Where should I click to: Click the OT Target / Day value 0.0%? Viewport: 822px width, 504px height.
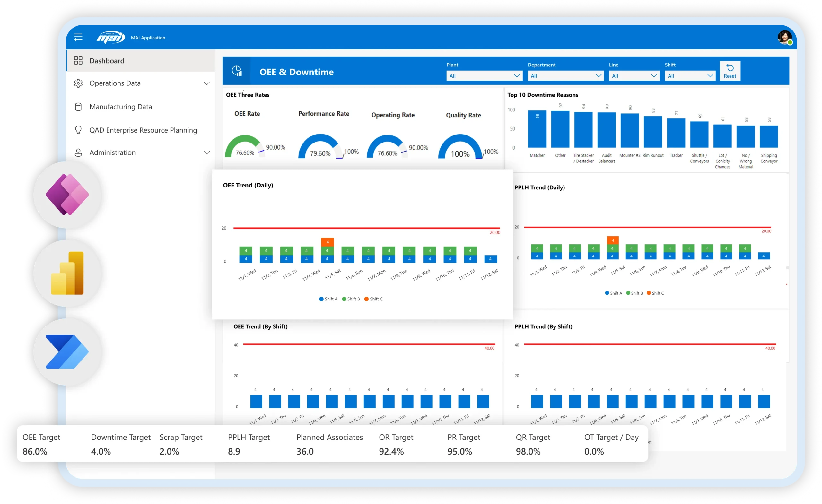594,451
